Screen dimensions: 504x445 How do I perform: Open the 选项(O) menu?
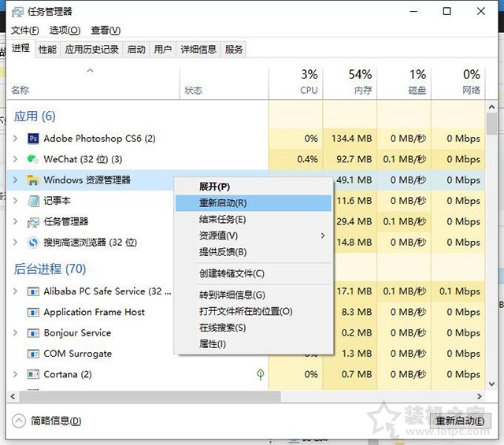65,30
